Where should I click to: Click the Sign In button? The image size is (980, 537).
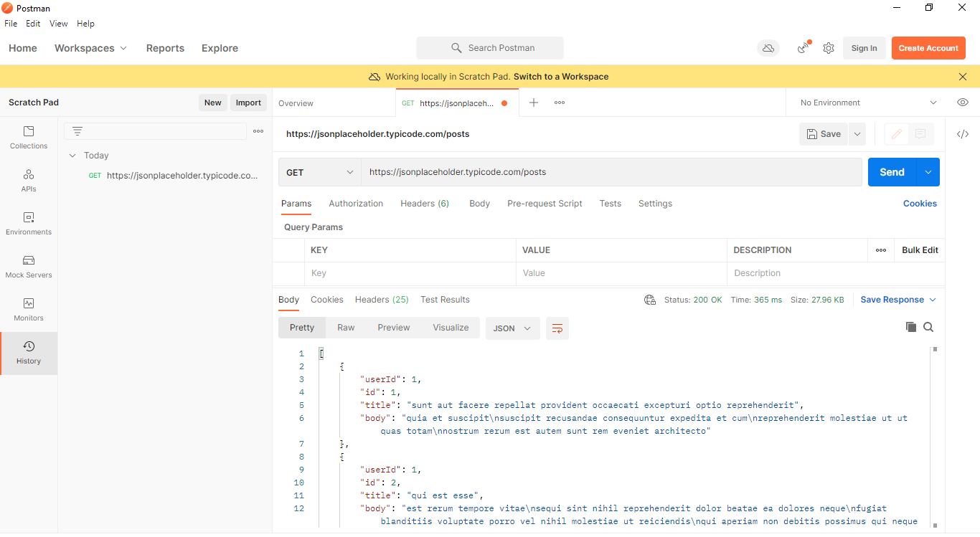click(864, 48)
